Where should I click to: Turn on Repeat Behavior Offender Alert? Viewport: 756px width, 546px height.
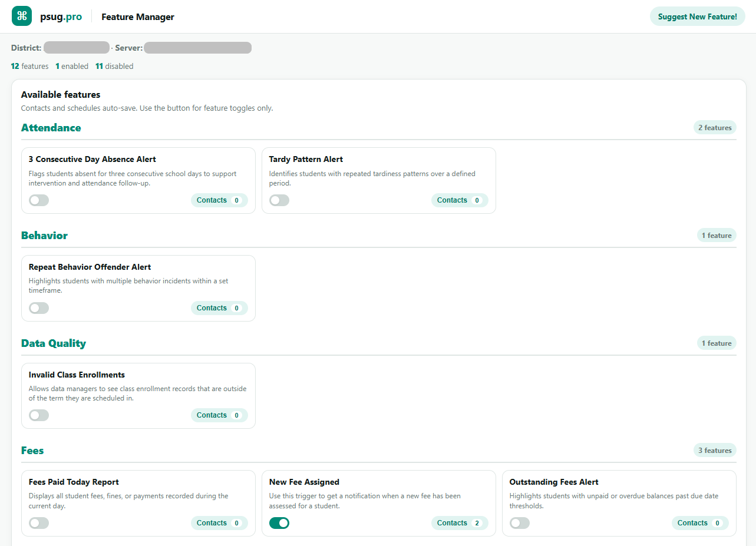click(39, 308)
